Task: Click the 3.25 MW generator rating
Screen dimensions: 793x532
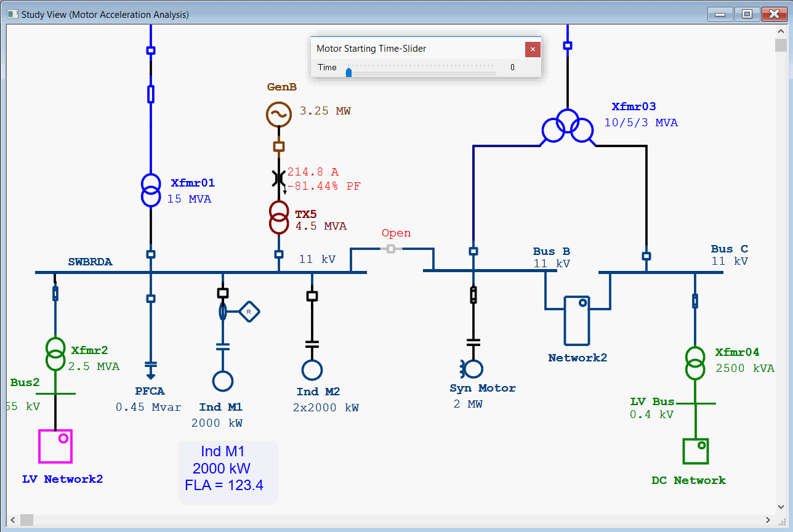Action: click(325, 111)
